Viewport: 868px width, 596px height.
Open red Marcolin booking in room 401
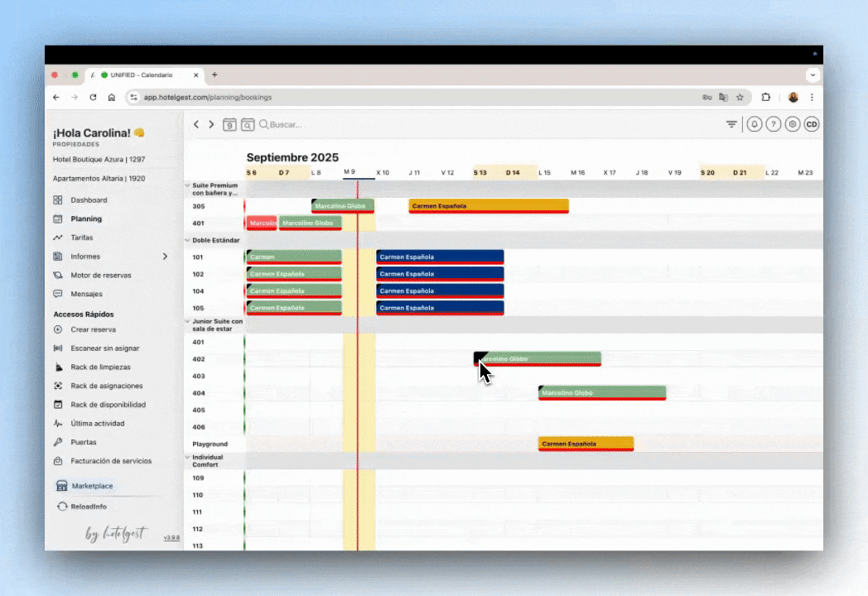(x=261, y=223)
